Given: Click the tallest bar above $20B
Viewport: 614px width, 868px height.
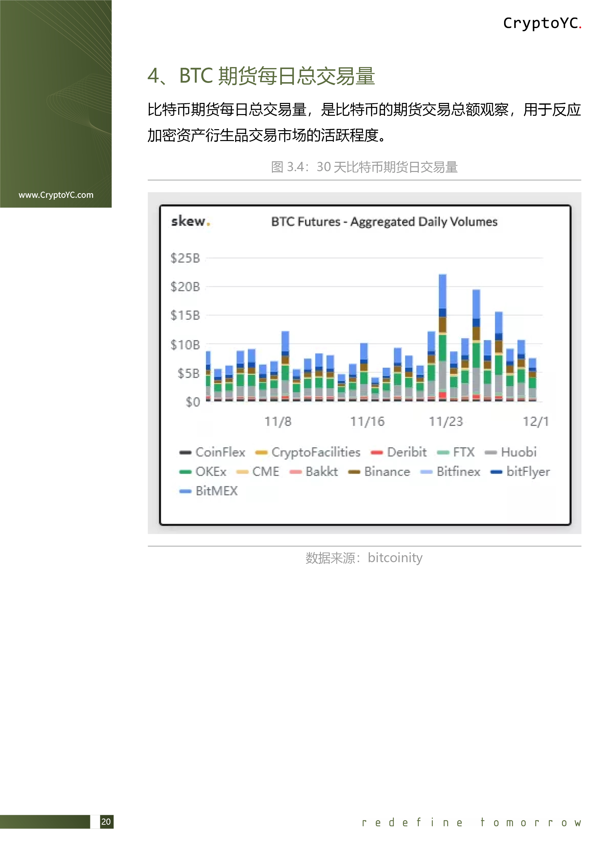Looking at the screenshot, I should (443, 337).
